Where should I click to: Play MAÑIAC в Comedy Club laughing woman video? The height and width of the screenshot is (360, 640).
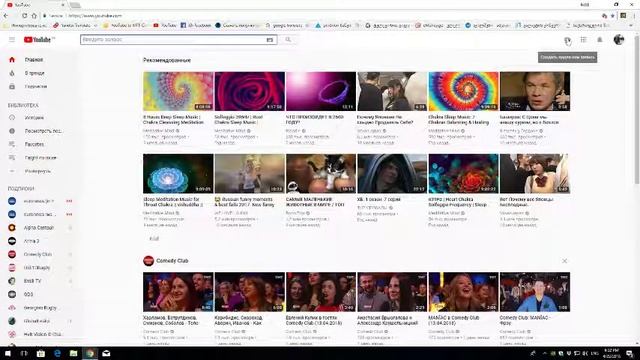pos(463,292)
